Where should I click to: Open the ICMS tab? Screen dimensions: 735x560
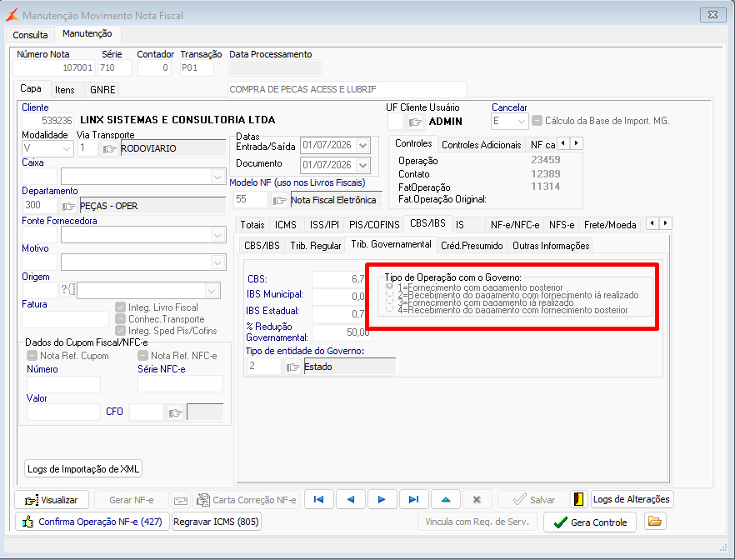(x=286, y=225)
